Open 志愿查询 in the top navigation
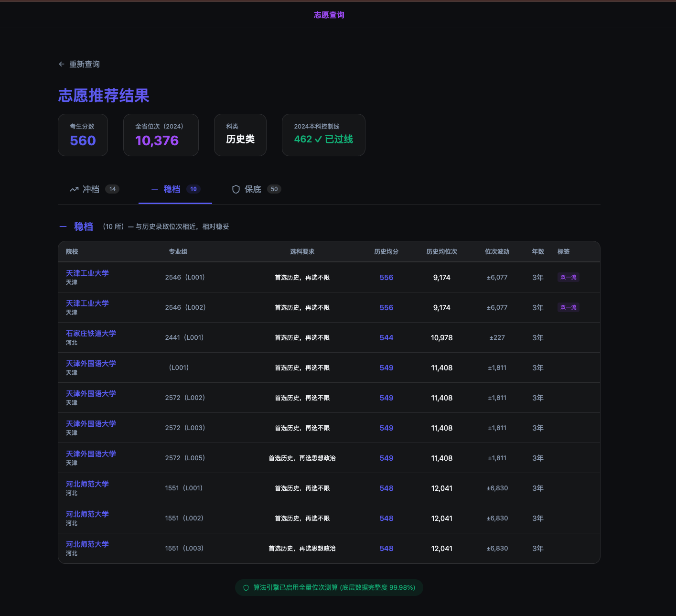The height and width of the screenshot is (616, 676). (329, 15)
